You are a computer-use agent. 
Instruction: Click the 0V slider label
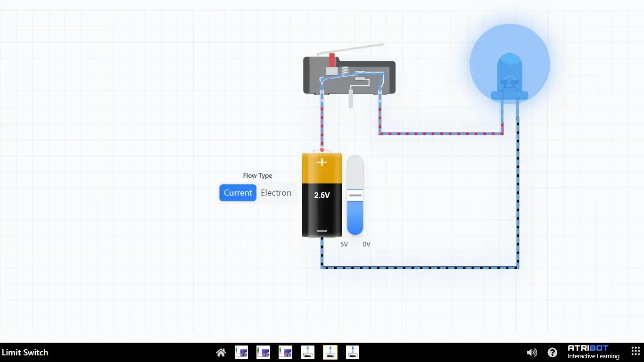tap(366, 244)
